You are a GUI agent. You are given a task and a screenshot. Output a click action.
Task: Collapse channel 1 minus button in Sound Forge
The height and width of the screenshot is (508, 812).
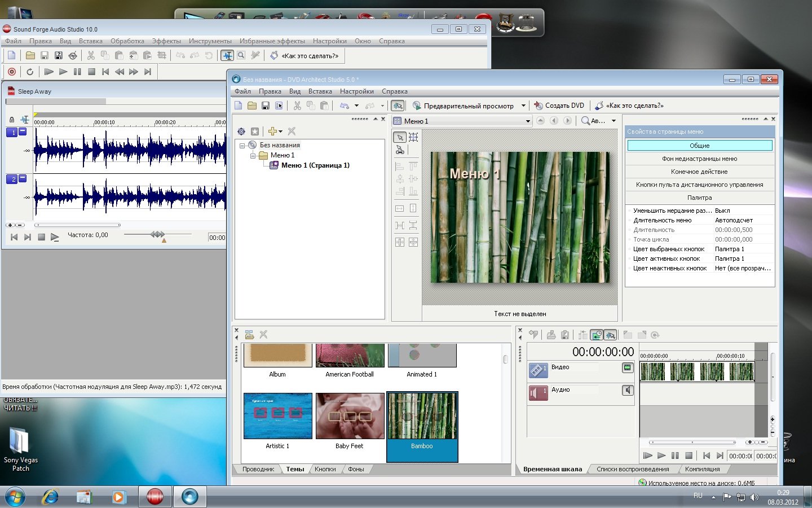23,132
